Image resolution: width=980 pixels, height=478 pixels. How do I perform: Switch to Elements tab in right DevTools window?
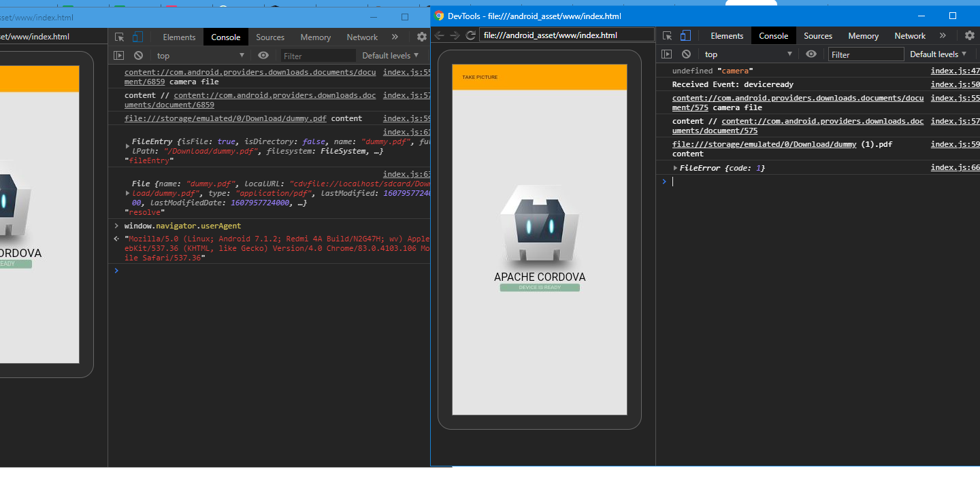(727, 36)
